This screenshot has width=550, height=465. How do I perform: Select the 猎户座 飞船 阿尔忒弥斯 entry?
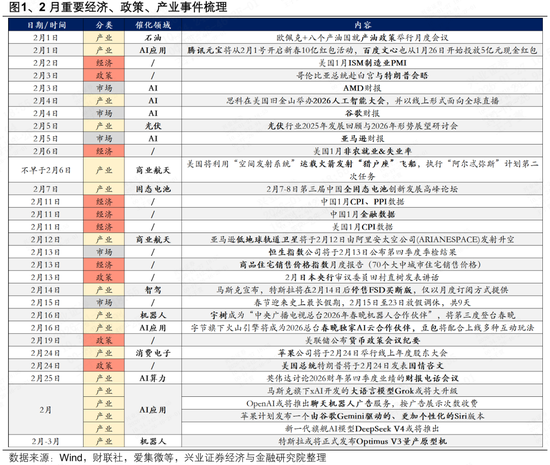tap(362, 170)
